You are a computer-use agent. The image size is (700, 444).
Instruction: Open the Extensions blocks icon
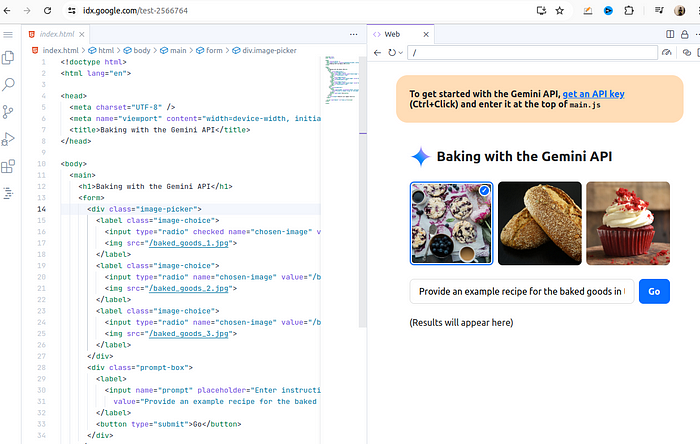click(8, 166)
